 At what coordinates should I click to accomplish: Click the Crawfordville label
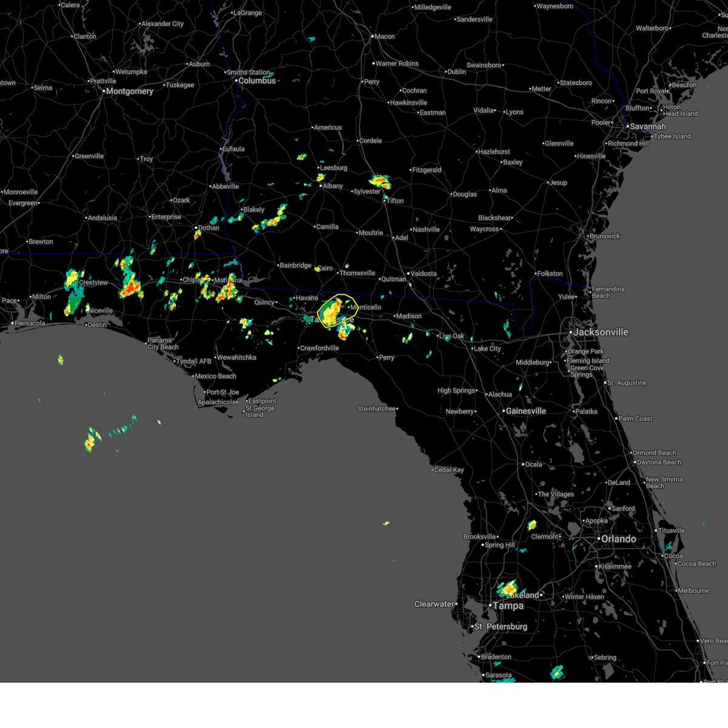(320, 348)
